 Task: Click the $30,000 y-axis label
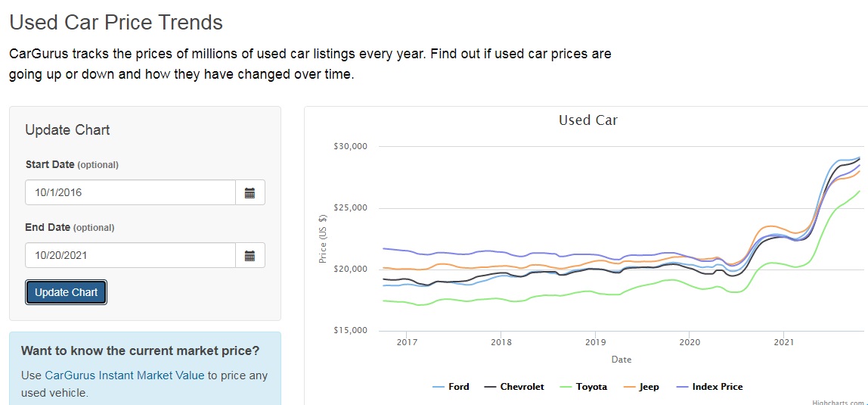(351, 146)
